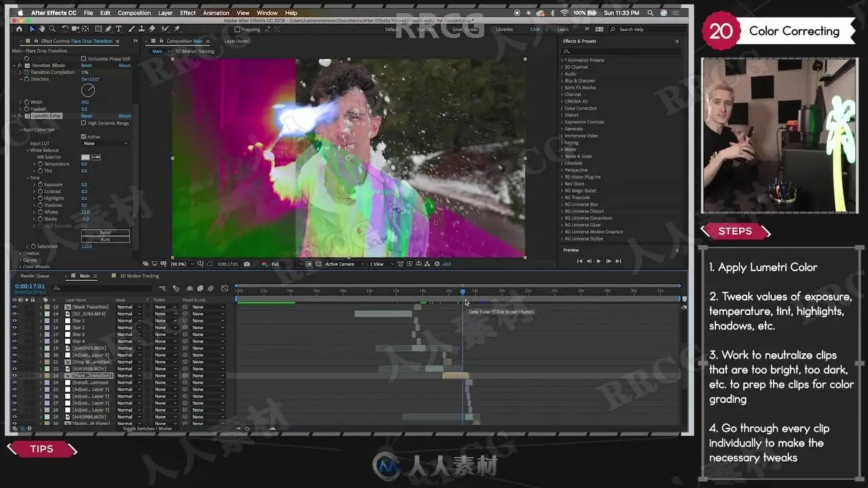This screenshot has width=868, height=488.
Task: Hide layer 13 Mask Transition with eye icon
Action: pos(14,307)
